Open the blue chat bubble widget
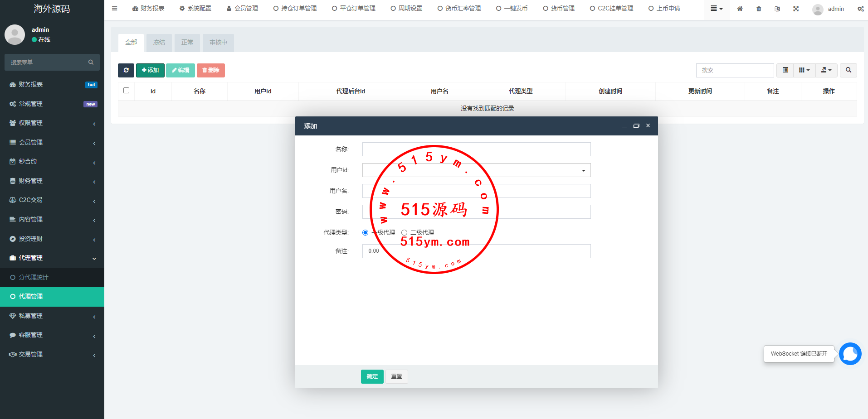Viewport: 868px width, 419px height. pyautogui.click(x=850, y=354)
